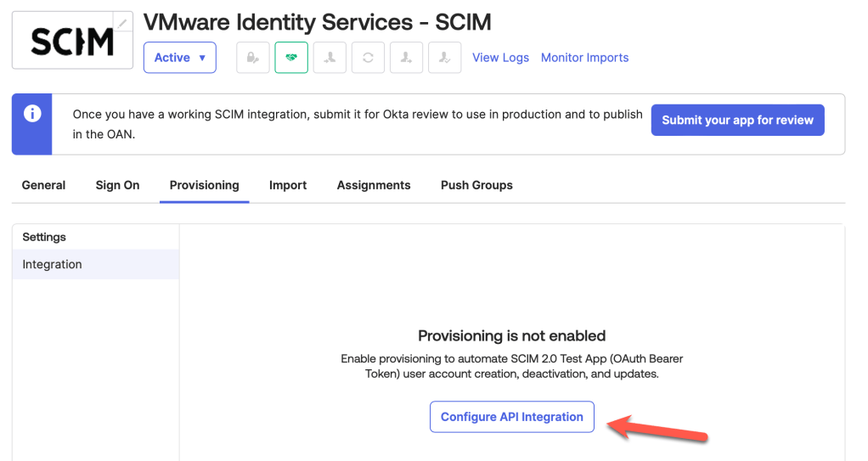This screenshot has width=868, height=461.
Task: Click the circular sync arrows icon
Action: [x=368, y=58]
